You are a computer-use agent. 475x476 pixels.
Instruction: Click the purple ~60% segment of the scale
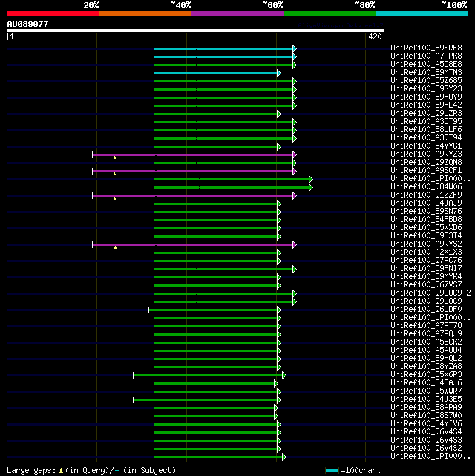237,13
